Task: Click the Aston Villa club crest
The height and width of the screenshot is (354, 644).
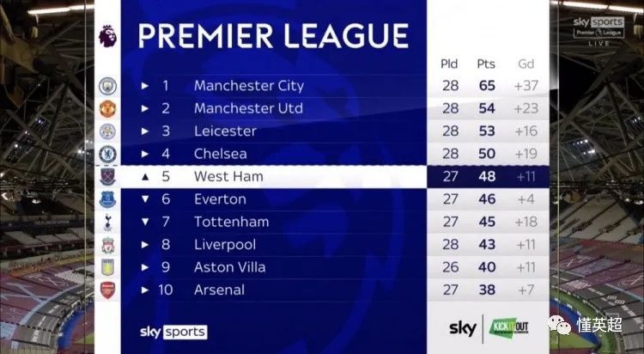Action: click(x=107, y=267)
